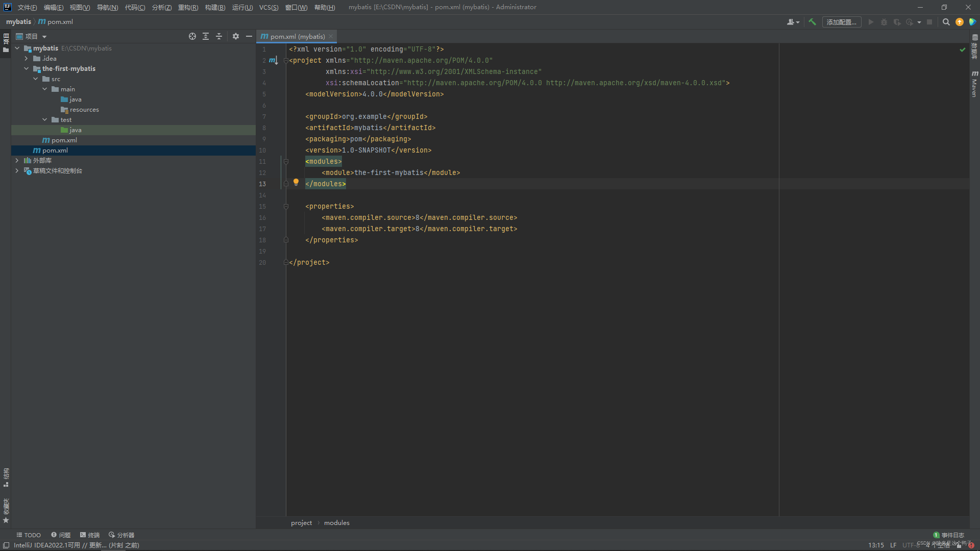Image resolution: width=980 pixels, height=551 pixels.
Task: Open the 文件(F) menu
Action: tap(28, 7)
